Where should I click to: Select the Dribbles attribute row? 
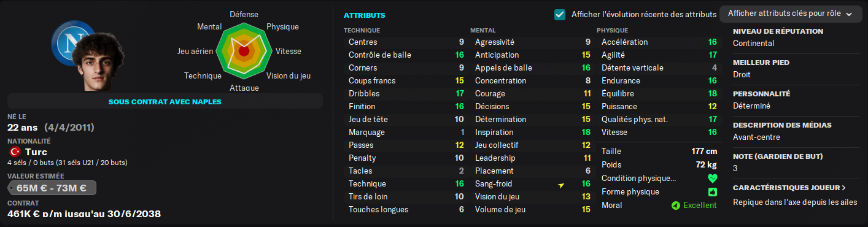[405, 94]
